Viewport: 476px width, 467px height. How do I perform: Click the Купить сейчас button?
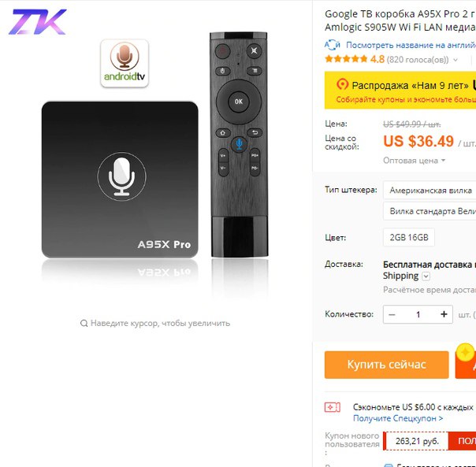point(386,365)
